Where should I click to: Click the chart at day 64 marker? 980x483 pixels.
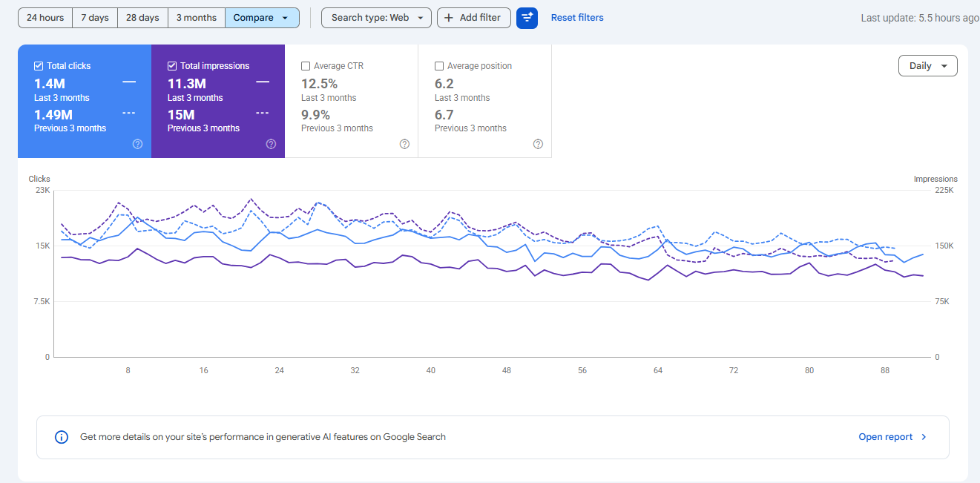tap(658, 370)
